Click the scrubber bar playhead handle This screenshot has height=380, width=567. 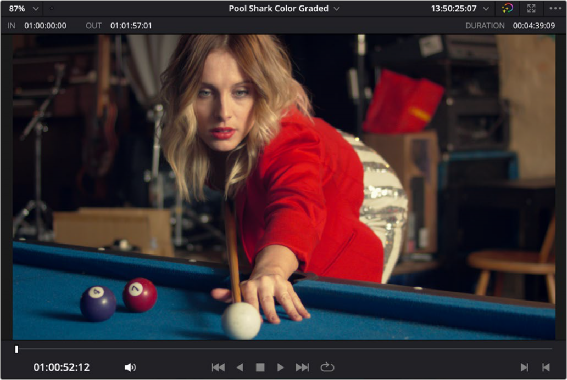[16, 349]
